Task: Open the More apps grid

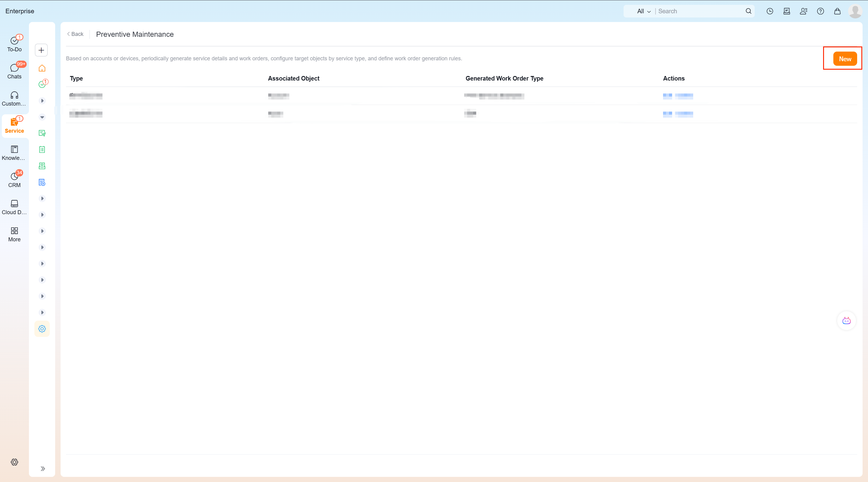Action: pyautogui.click(x=14, y=234)
